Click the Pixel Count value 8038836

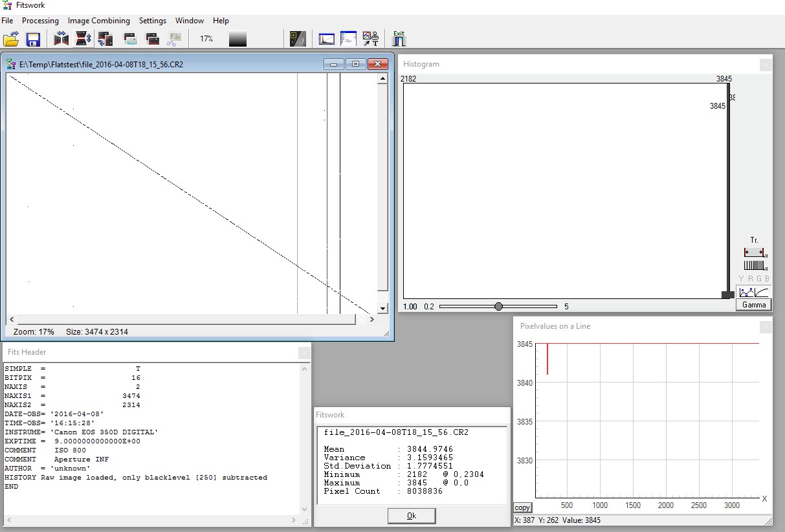coord(425,491)
